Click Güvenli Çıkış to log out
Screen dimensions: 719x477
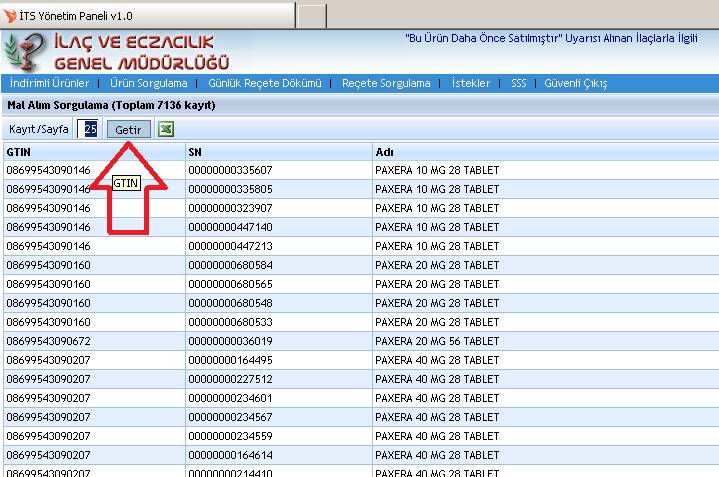[575, 83]
